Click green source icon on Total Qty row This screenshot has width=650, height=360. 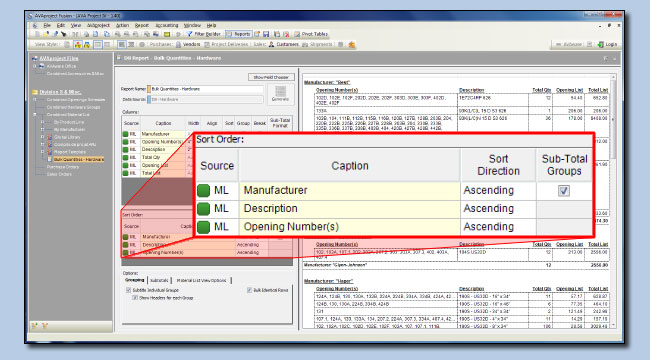tap(125, 157)
